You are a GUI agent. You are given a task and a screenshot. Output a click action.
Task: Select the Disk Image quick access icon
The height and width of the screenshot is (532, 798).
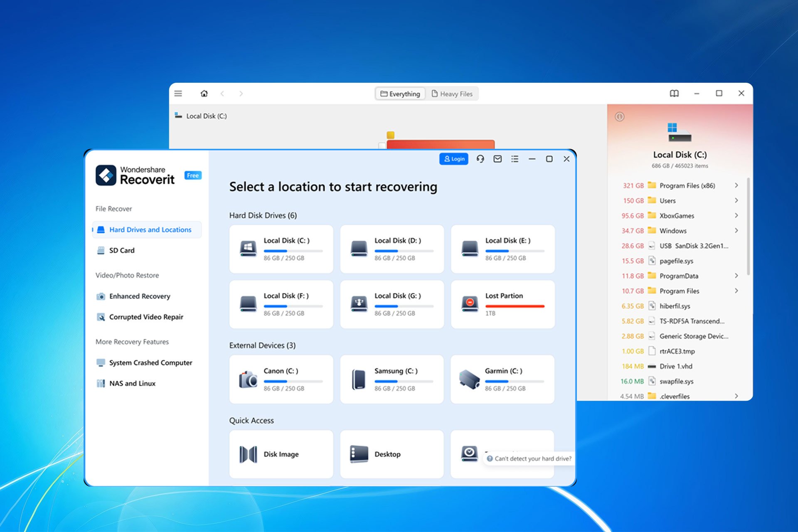(x=248, y=454)
